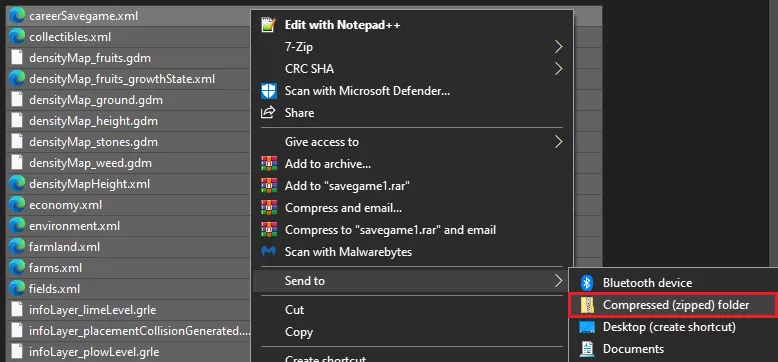Click WinRAR icon beside Add to "savegame1.rar"
Image resolution: width=778 pixels, height=362 pixels.
(268, 185)
